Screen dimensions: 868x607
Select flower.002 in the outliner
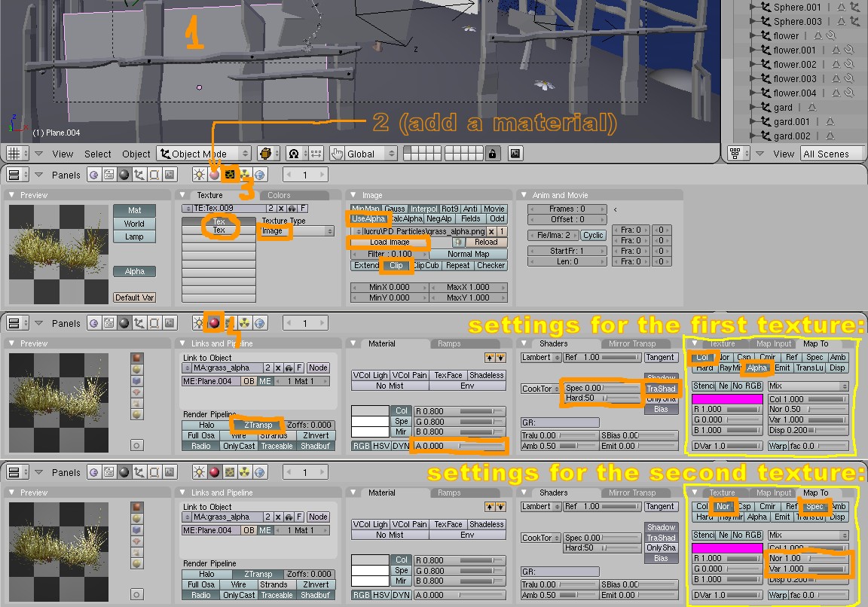(x=794, y=65)
